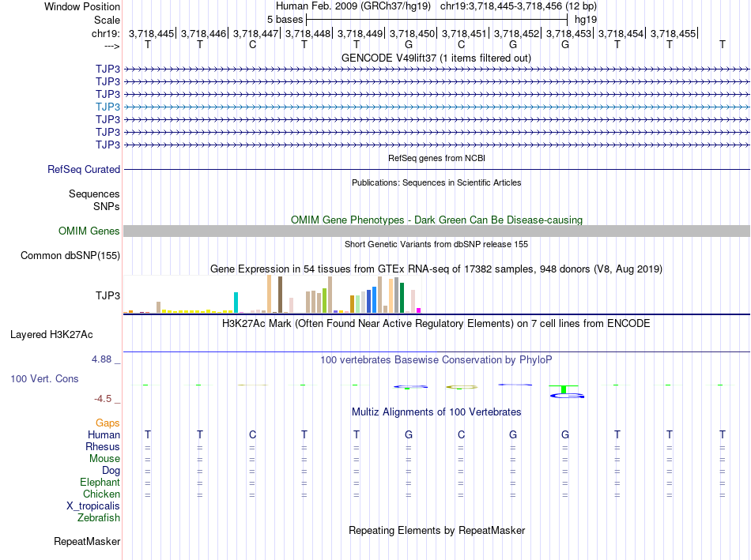Click the 100 Vert. Cons track label
Viewport: 751px width, 560px height.
click(44, 378)
